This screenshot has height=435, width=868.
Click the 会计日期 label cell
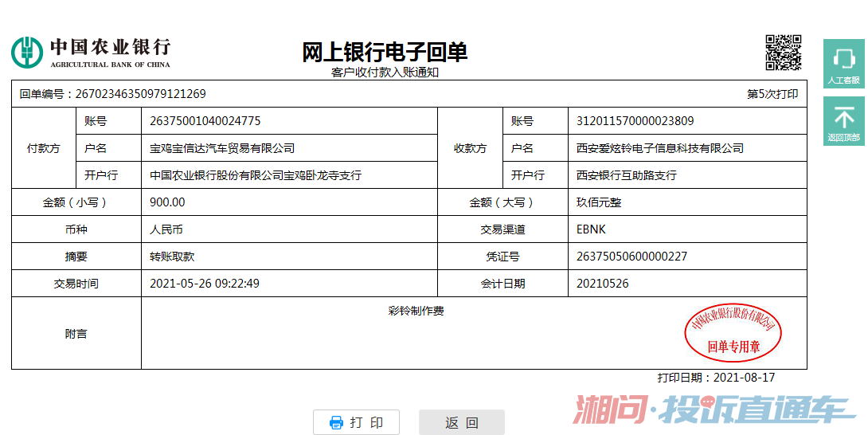pyautogui.click(x=503, y=284)
